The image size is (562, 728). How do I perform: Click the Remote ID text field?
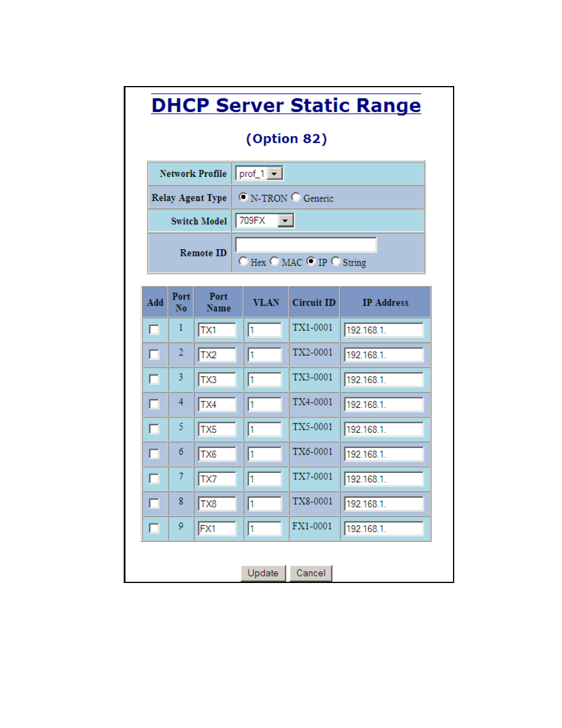pos(306,245)
